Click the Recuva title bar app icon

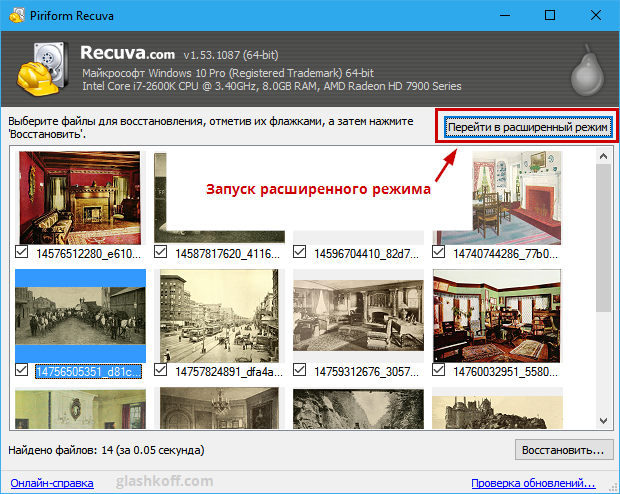[x=16, y=15]
